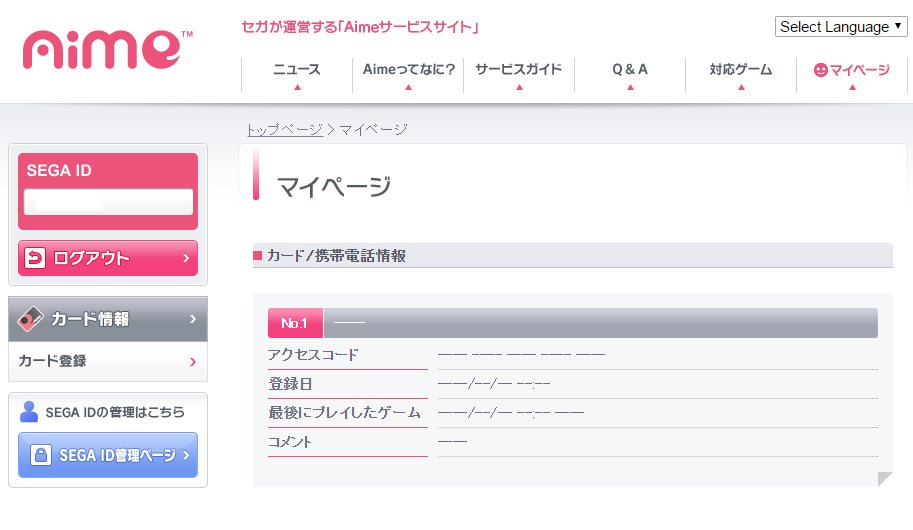Screen dimensions: 913x530
Task: Open the マイページ menu item
Action: (852, 75)
